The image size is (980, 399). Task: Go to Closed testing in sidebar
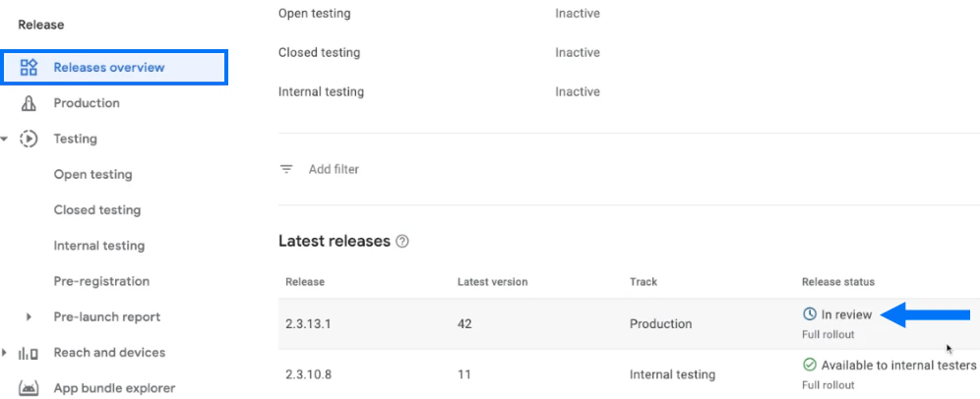point(96,210)
